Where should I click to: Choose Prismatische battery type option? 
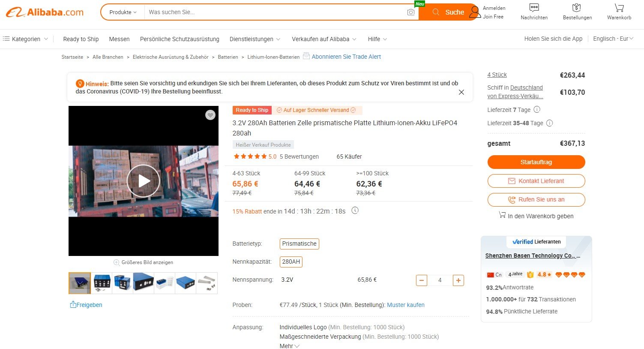[x=300, y=244]
